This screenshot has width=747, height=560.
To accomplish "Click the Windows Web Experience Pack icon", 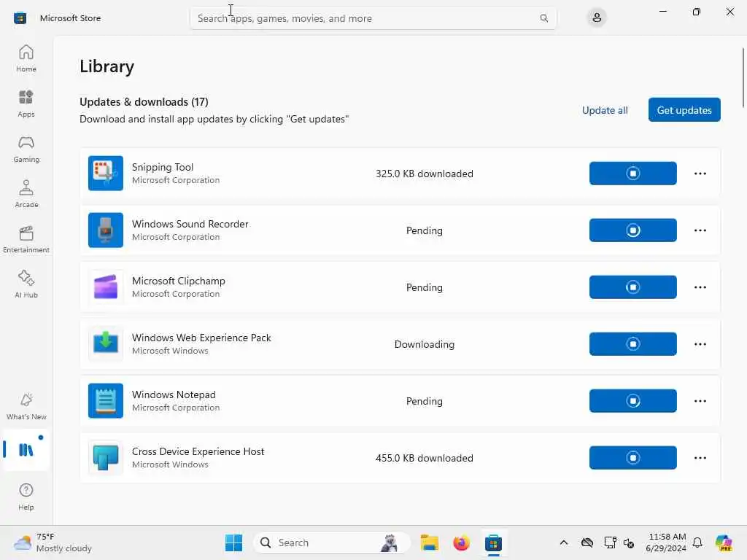I will pos(106,344).
